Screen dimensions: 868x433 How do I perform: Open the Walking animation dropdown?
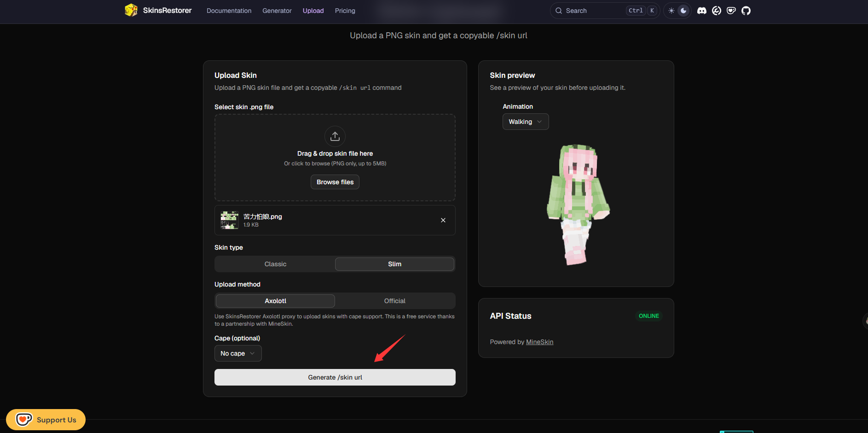pos(526,122)
